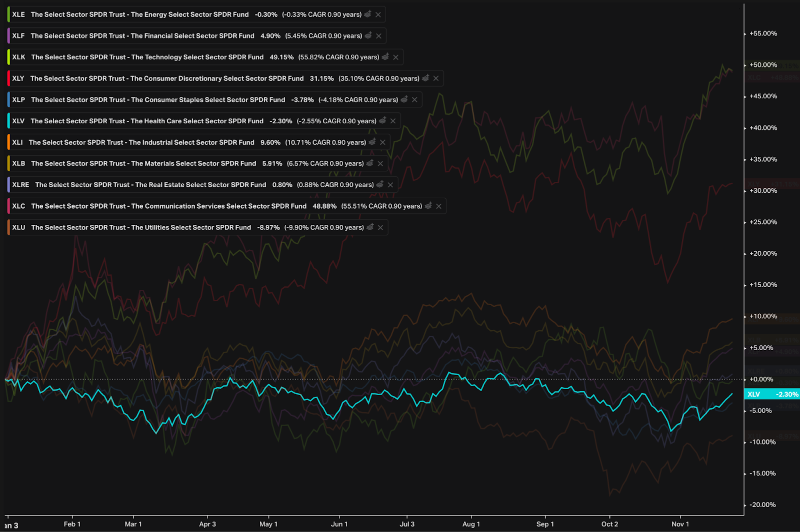Click the yellow-green XLK color bar
800x532 pixels.
(x=8, y=57)
